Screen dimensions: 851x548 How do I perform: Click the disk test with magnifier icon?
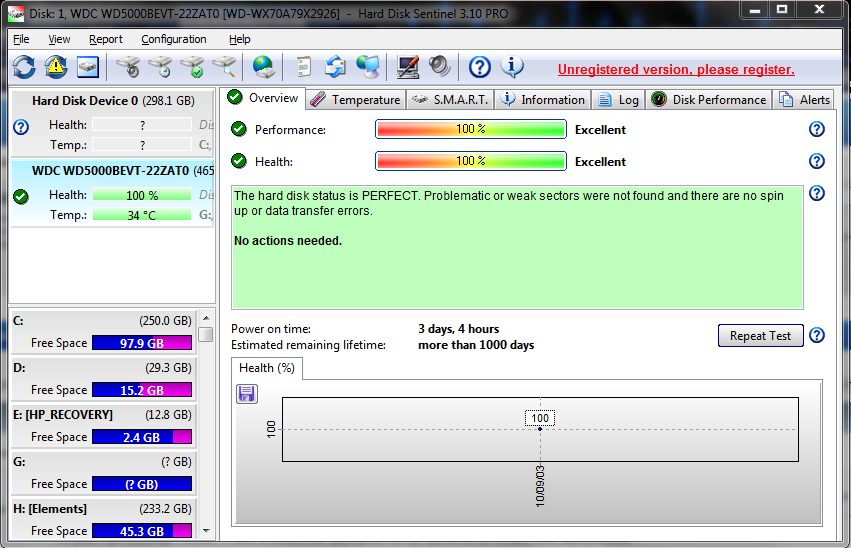click(224, 67)
